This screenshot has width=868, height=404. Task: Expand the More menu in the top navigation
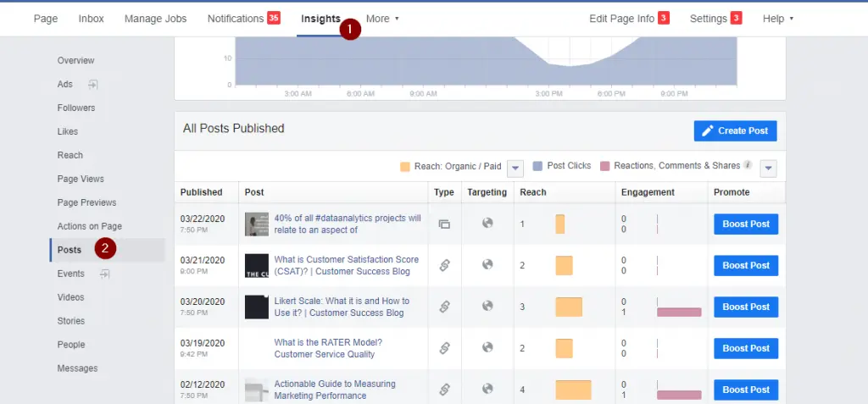pyautogui.click(x=382, y=19)
